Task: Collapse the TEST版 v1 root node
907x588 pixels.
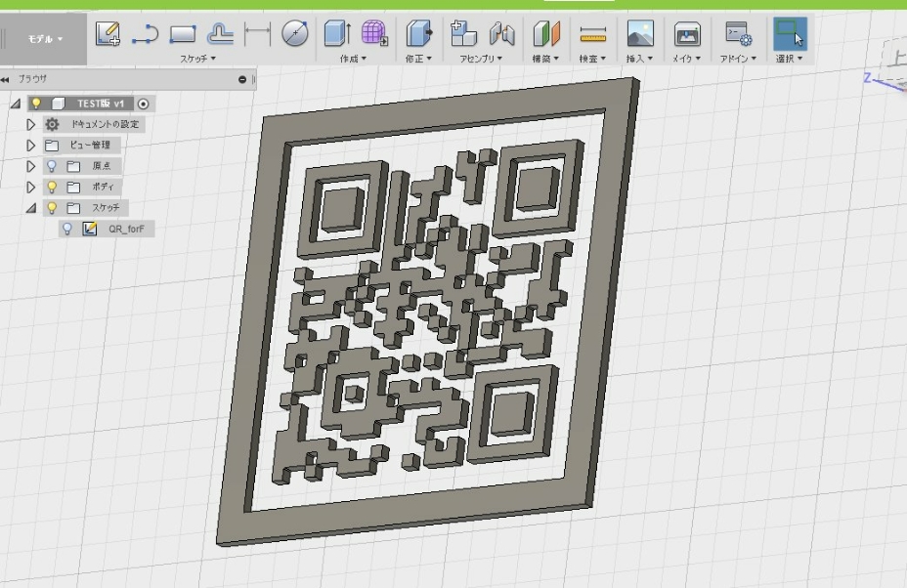Action: pos(16,104)
